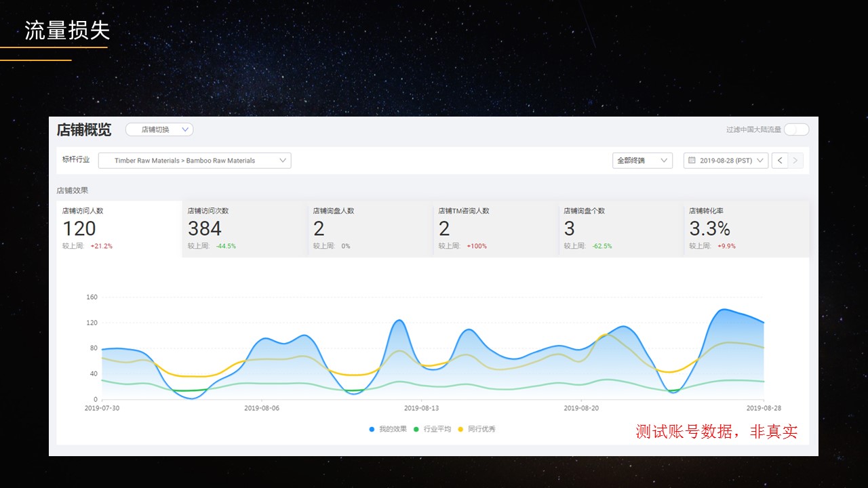868x488 pixels.
Task: Select the 店铺转化率 metric tab
Action: [x=747, y=229]
